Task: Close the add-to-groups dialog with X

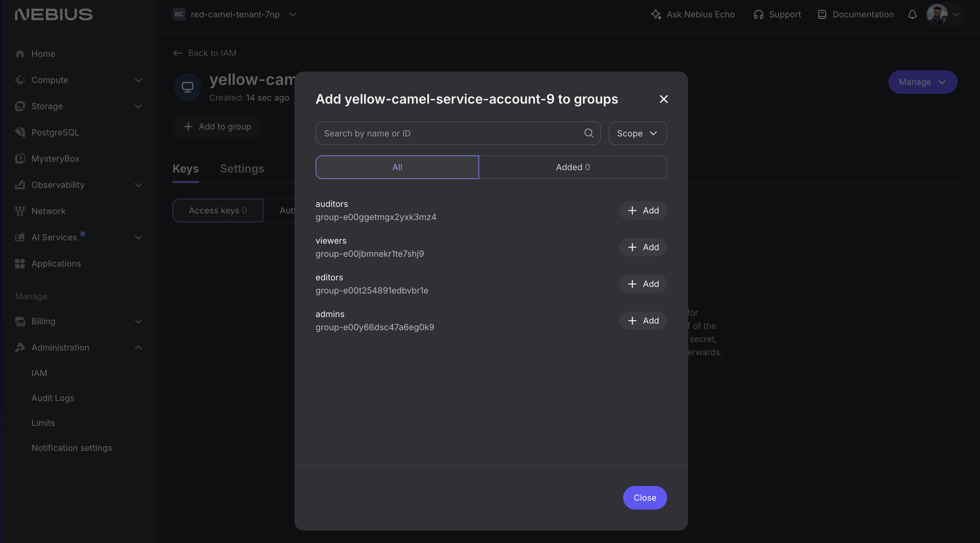Action: pos(664,99)
